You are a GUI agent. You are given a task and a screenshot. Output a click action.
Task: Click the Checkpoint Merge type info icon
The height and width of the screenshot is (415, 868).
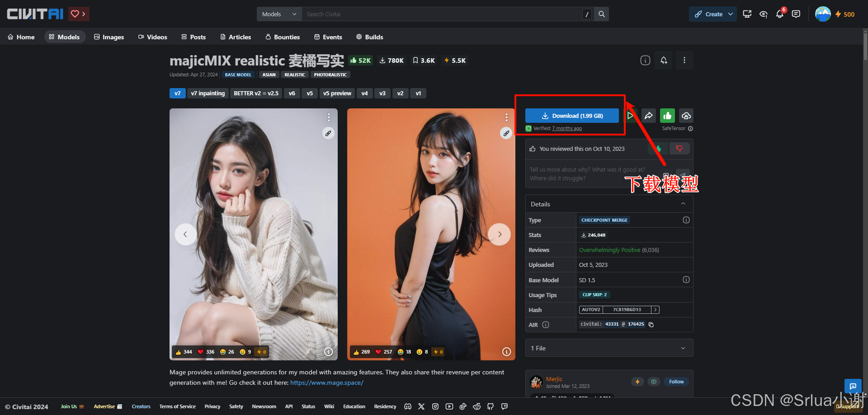click(686, 220)
